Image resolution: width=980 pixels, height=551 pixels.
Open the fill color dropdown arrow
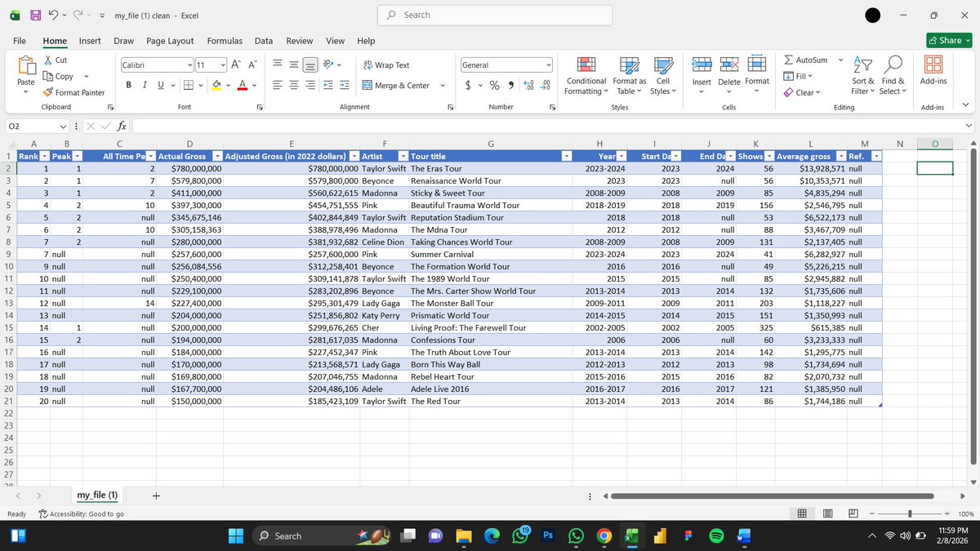click(x=229, y=85)
